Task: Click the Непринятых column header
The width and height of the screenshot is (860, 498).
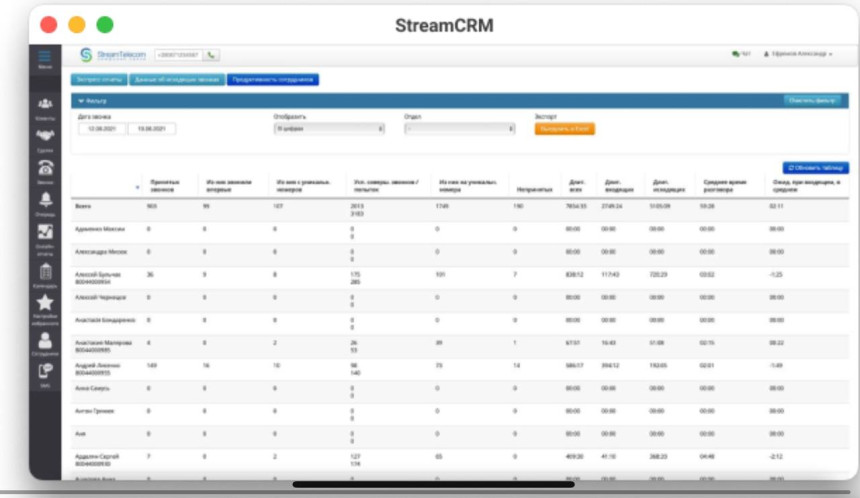Action: point(535,189)
